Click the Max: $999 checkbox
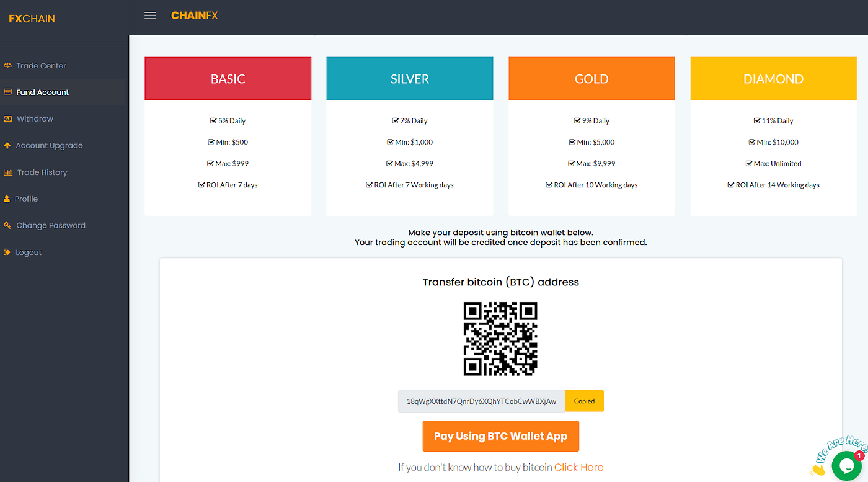This screenshot has height=482, width=868. point(210,163)
